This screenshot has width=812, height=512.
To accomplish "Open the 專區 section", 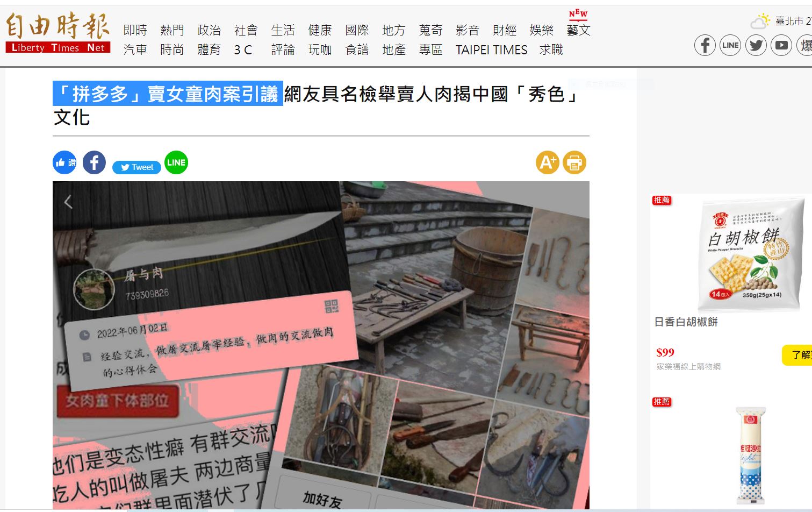I will 431,50.
